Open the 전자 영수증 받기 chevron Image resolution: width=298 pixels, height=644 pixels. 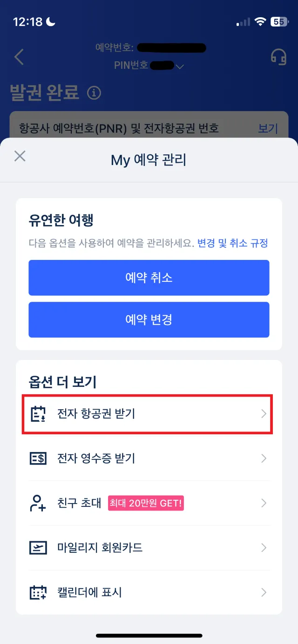tap(264, 458)
